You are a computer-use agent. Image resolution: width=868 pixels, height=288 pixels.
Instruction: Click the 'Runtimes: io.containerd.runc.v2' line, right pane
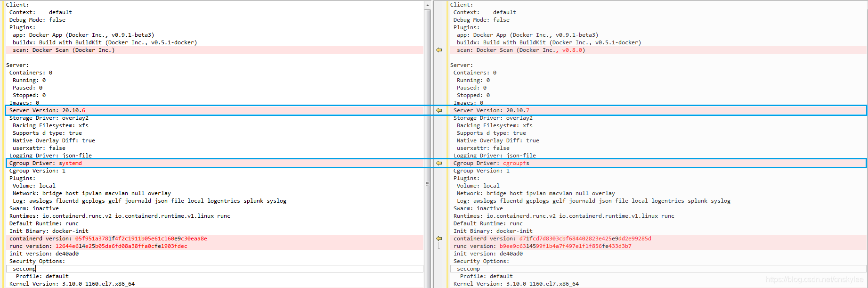click(564, 216)
